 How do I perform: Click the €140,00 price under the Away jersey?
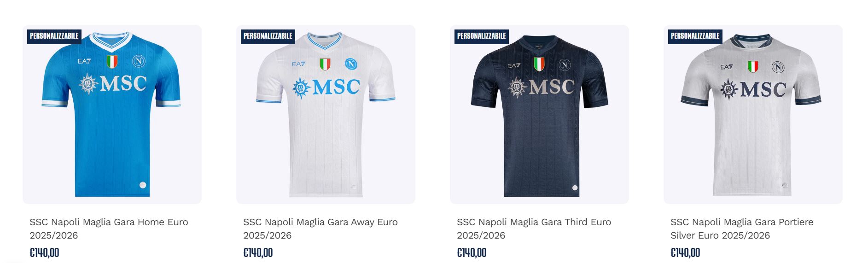coord(258,253)
